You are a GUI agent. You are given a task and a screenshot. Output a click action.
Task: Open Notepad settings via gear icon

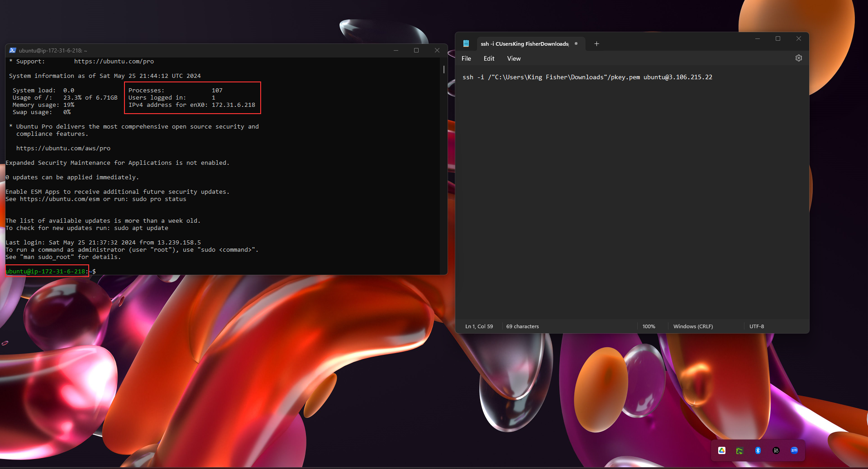click(x=798, y=58)
